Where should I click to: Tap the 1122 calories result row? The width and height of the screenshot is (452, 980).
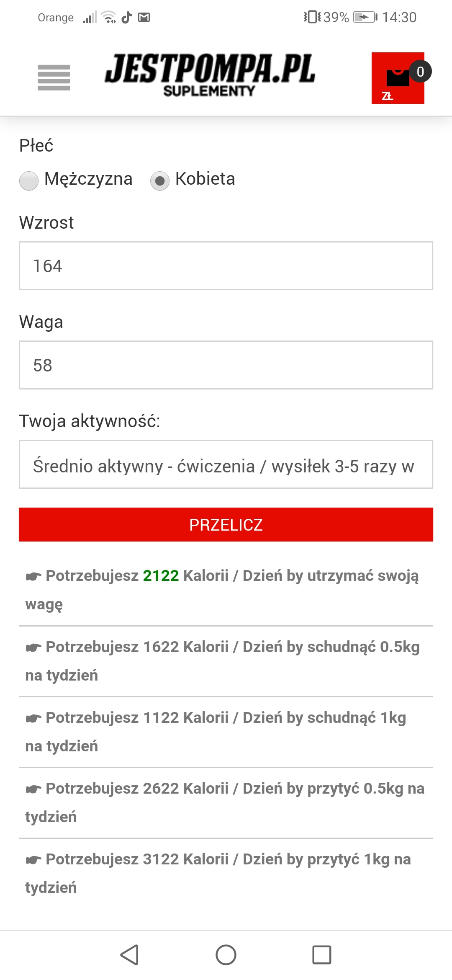(216, 732)
